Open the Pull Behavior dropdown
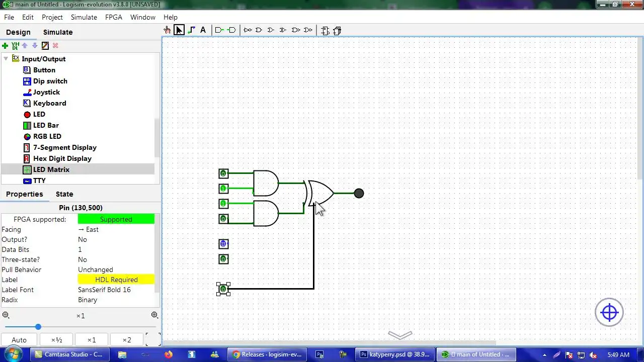644x362 pixels. pyautogui.click(x=116, y=269)
